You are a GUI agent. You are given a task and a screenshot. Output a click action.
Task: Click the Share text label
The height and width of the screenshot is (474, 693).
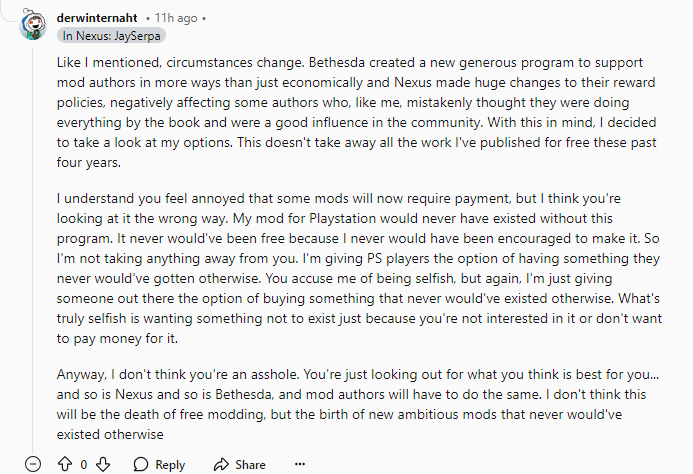click(x=250, y=465)
